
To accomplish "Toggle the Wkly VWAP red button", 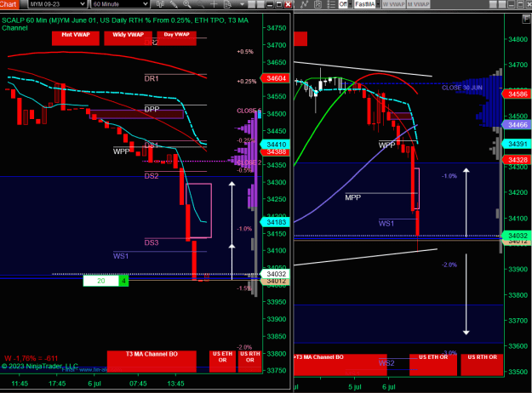I will pos(128,38).
